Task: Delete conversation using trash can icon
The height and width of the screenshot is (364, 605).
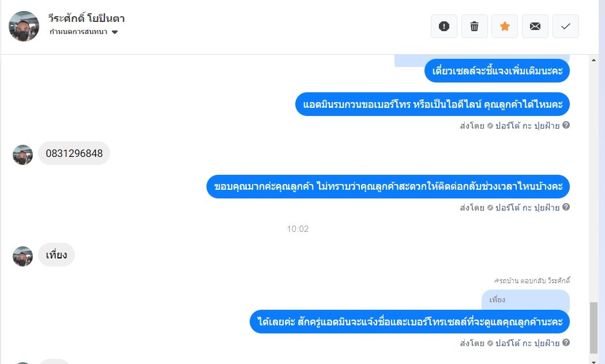Action: coord(475,27)
